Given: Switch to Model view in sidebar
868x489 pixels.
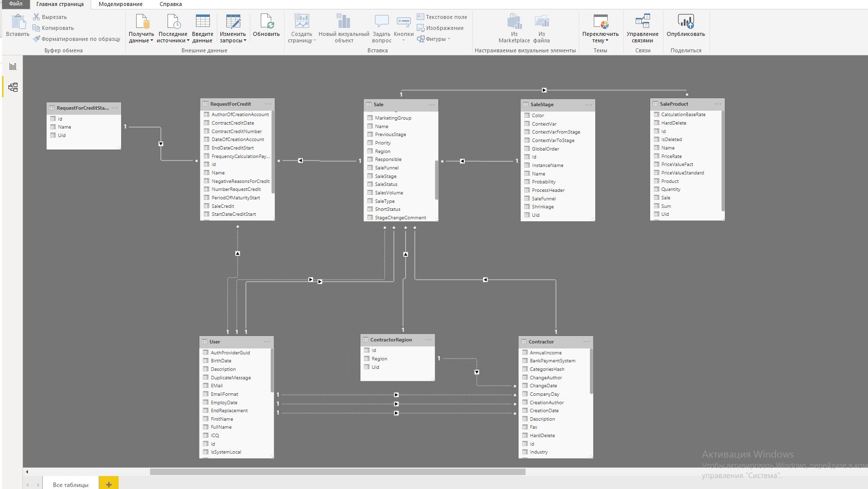Looking at the screenshot, I should pyautogui.click(x=13, y=87).
